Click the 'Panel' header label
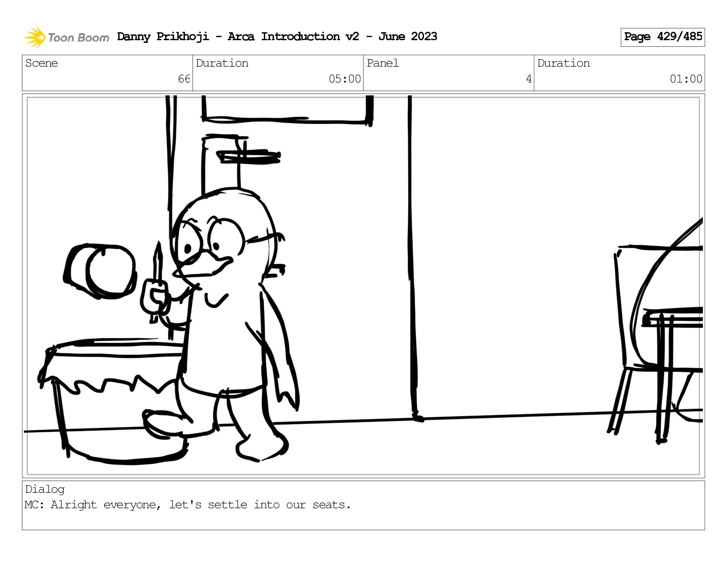 click(x=383, y=63)
